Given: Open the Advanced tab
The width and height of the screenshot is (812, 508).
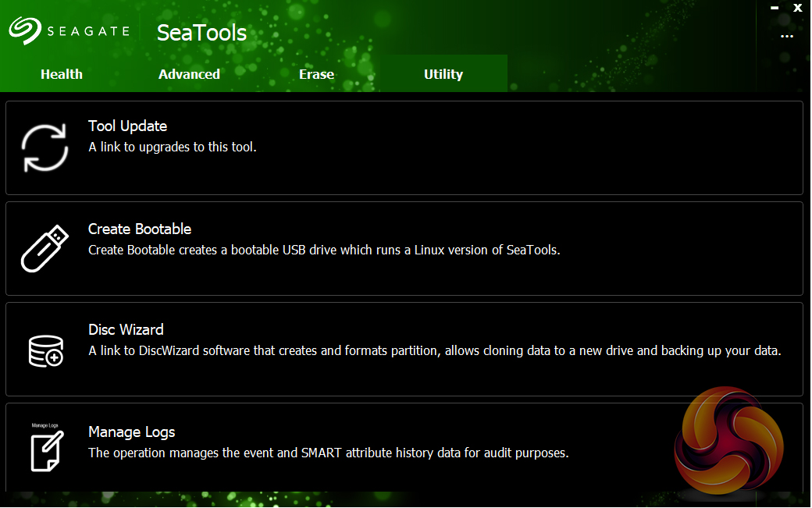Looking at the screenshot, I should click(189, 75).
